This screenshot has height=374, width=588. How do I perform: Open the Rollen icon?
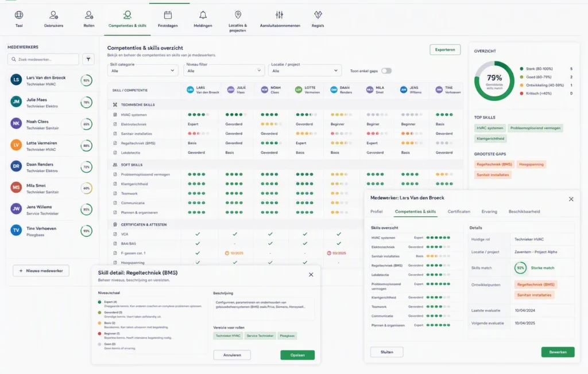pyautogui.click(x=89, y=15)
